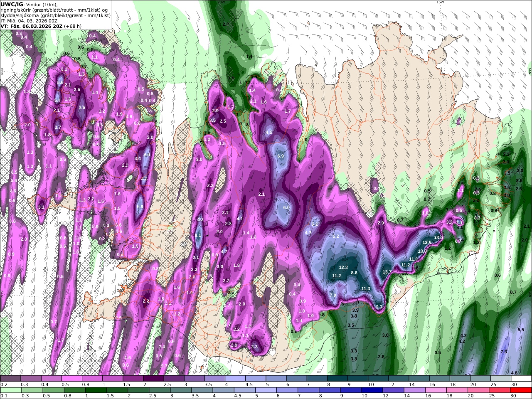Screen dimensions: 532x399
Task: Click the 20W longitude label
Action: tap(221, 2)
